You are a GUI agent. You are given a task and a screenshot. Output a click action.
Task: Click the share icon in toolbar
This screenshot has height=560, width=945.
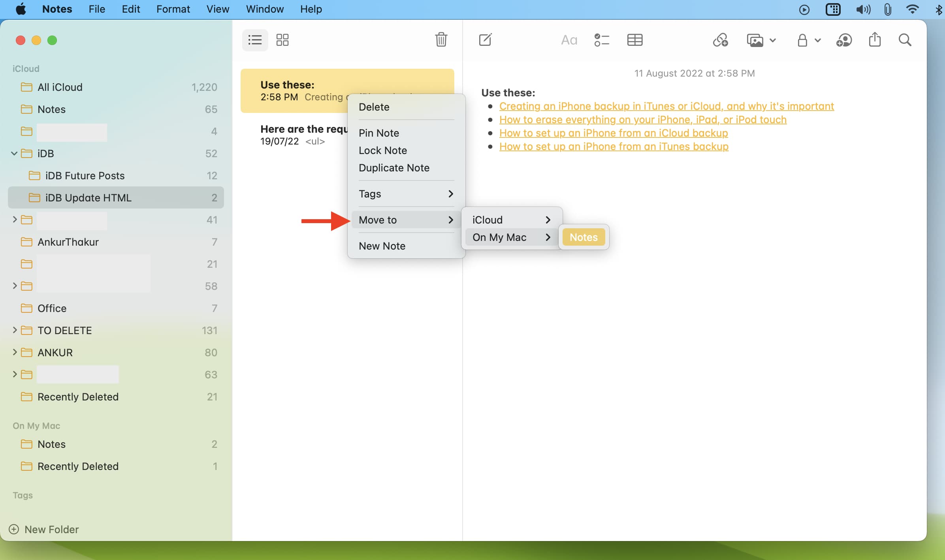pos(875,39)
